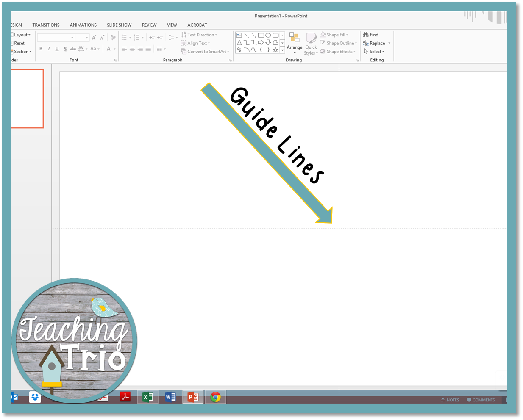The image size is (523, 420).
Task: Click the center alignment icon
Action: (132, 48)
